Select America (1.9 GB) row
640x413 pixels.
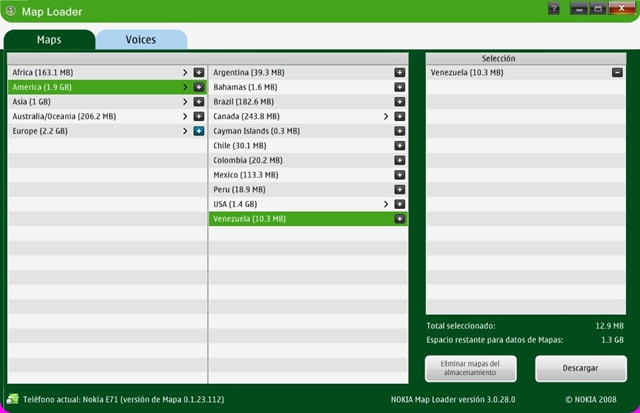[107, 87]
